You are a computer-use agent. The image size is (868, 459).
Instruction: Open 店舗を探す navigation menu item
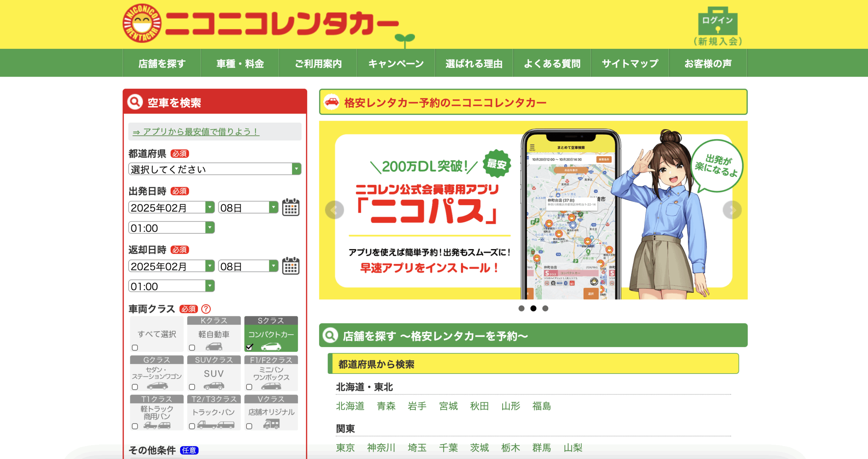(162, 63)
